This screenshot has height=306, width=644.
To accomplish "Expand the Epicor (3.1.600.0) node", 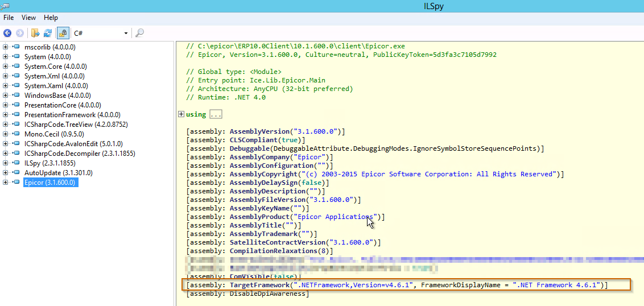I will click(5, 183).
